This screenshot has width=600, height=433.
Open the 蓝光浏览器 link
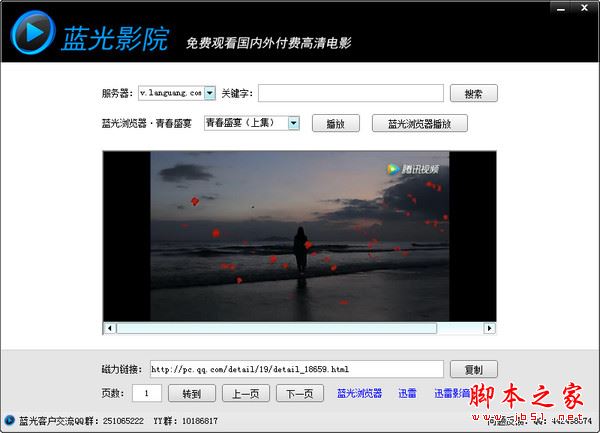pyautogui.click(x=359, y=393)
